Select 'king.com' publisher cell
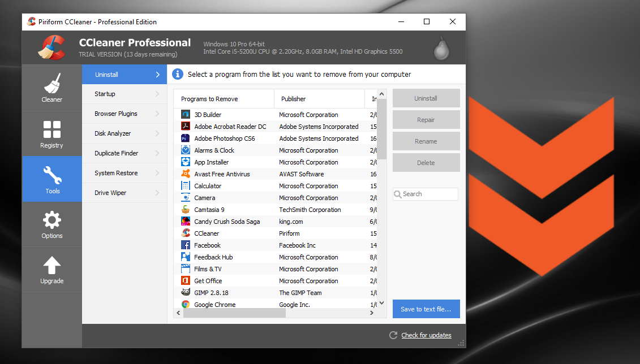Viewport: 640px width, 364px height. 291,222
